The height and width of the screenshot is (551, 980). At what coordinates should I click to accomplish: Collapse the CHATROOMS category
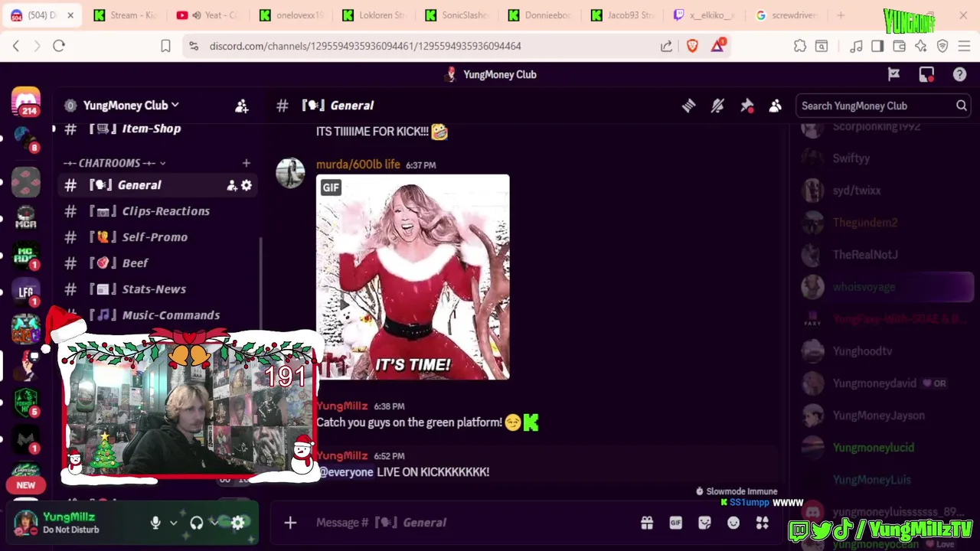point(115,163)
